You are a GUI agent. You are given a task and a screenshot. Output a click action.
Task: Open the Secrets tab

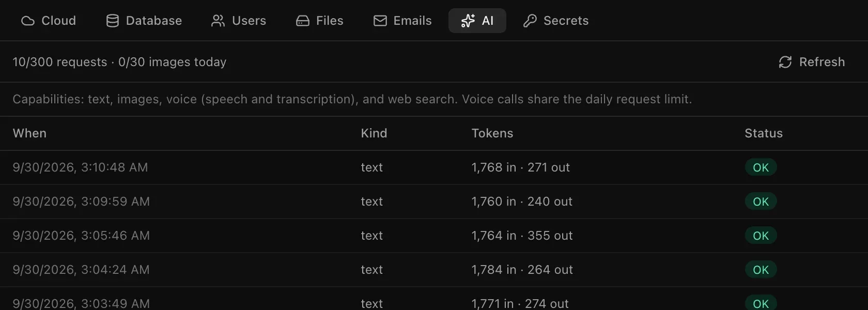tap(556, 21)
